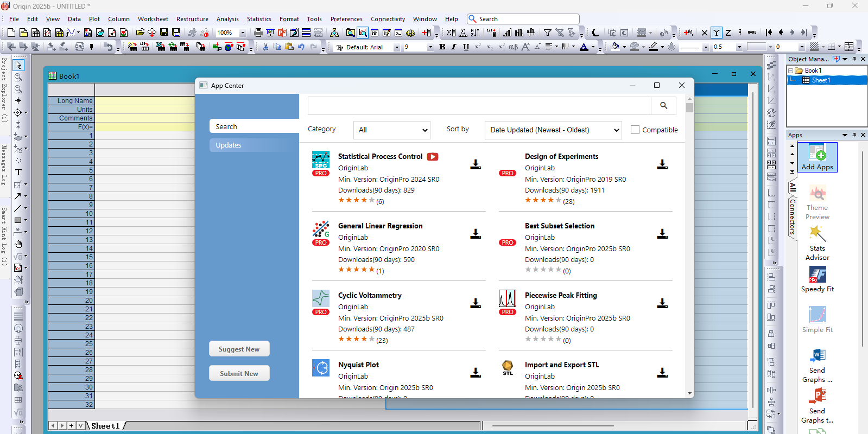Download the Piecewise Peak Fitting app
868x434 pixels.
[x=662, y=303]
